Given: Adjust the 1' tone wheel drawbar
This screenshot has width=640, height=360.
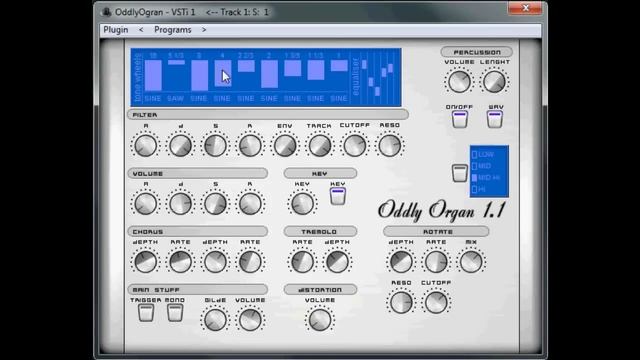Looking at the screenshot, I should coord(339,65).
